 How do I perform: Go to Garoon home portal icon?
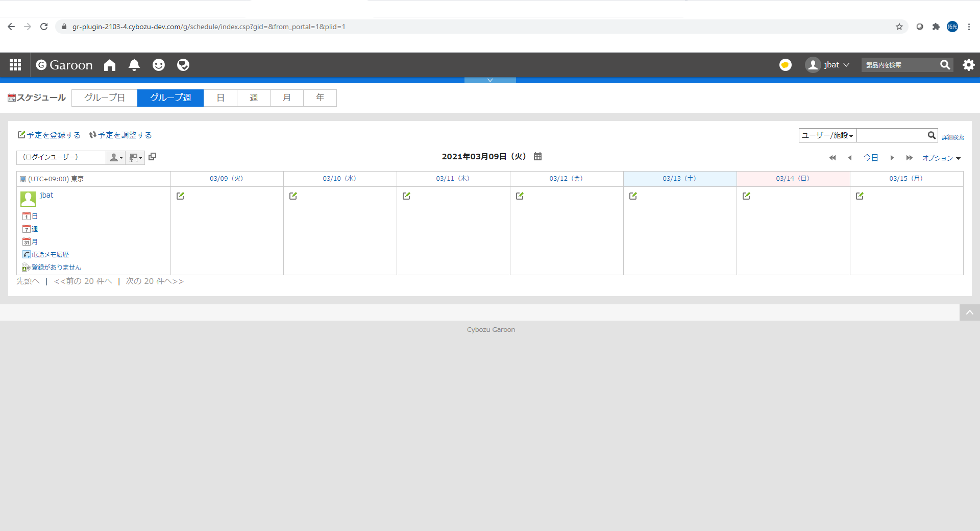click(x=110, y=65)
